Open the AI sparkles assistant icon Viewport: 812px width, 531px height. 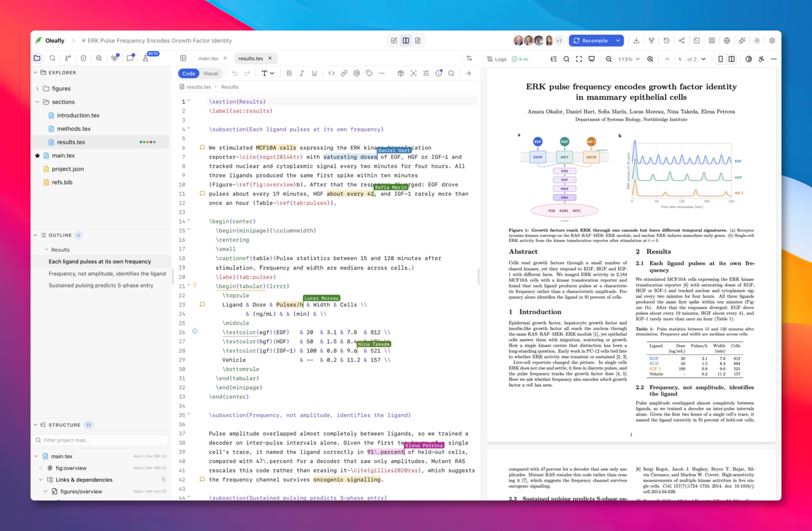click(x=742, y=41)
